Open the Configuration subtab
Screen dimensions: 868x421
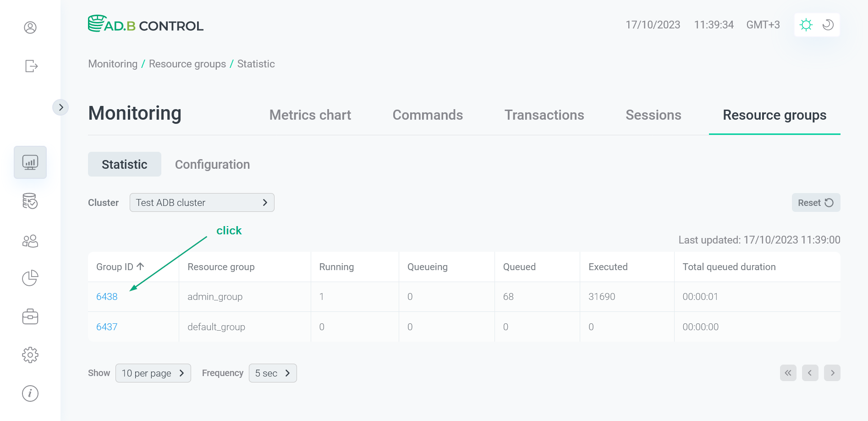tap(212, 164)
